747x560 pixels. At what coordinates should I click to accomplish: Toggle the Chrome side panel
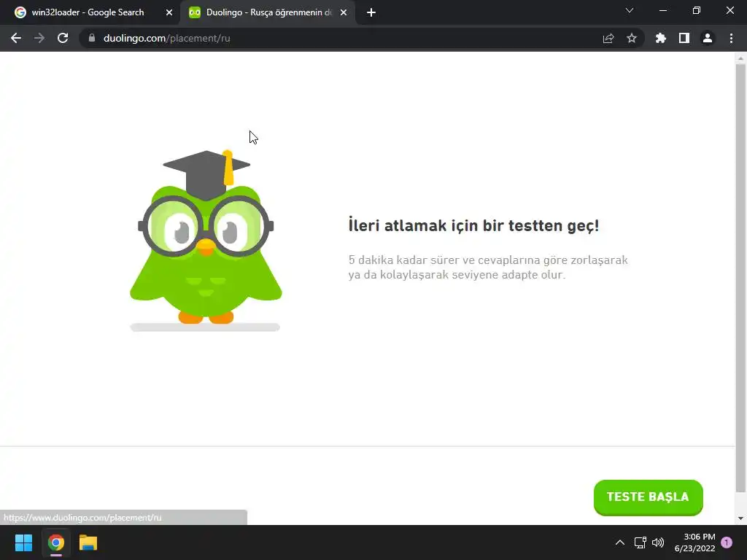(684, 38)
